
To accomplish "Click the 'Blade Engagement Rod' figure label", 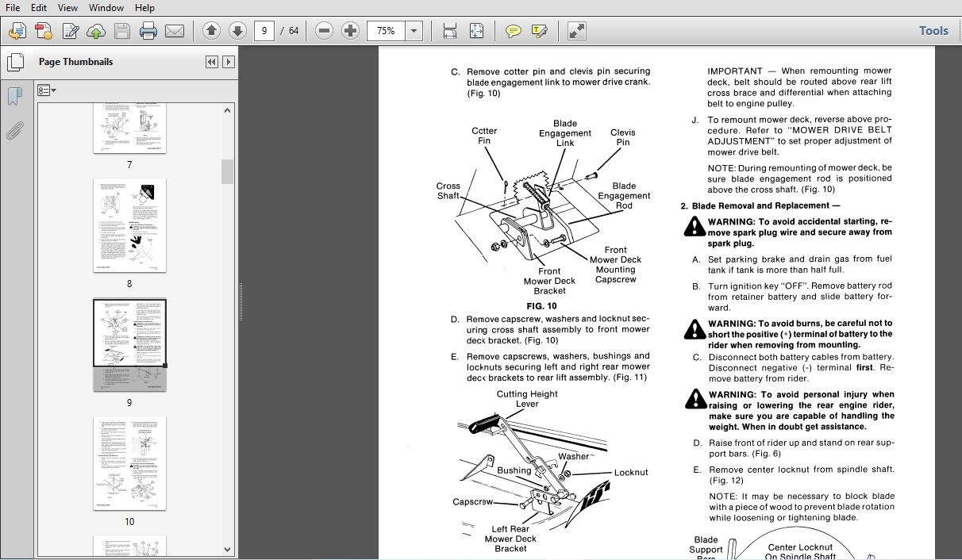I will [x=624, y=196].
